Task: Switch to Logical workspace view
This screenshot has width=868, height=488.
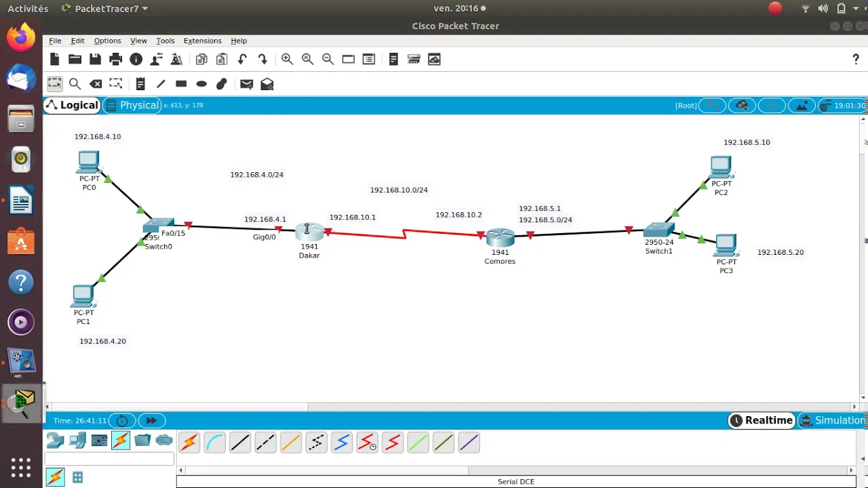Action: click(72, 105)
